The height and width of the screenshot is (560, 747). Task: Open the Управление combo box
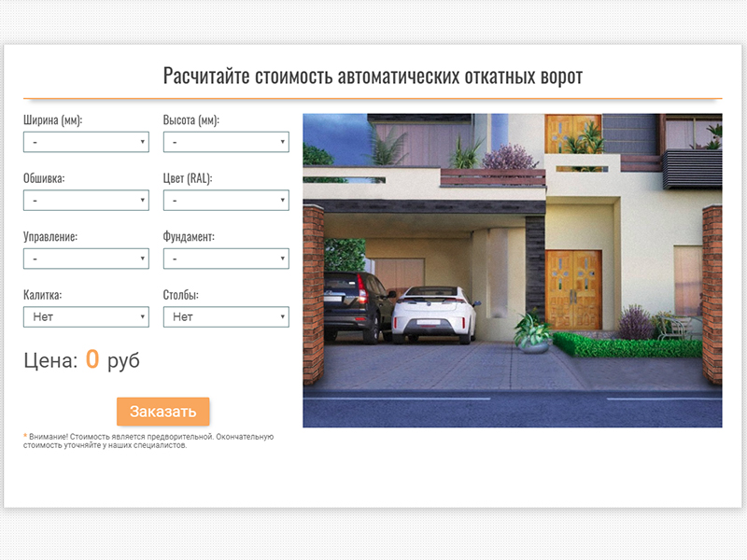pyautogui.click(x=86, y=259)
